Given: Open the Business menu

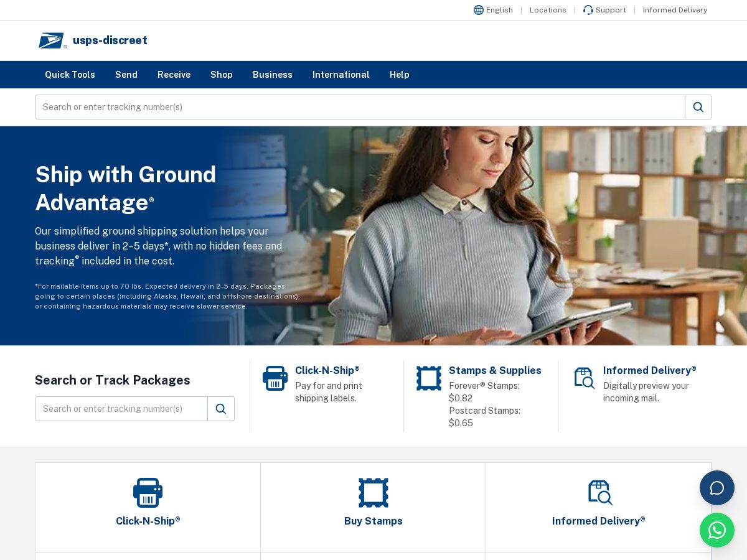Looking at the screenshot, I should click(x=273, y=75).
